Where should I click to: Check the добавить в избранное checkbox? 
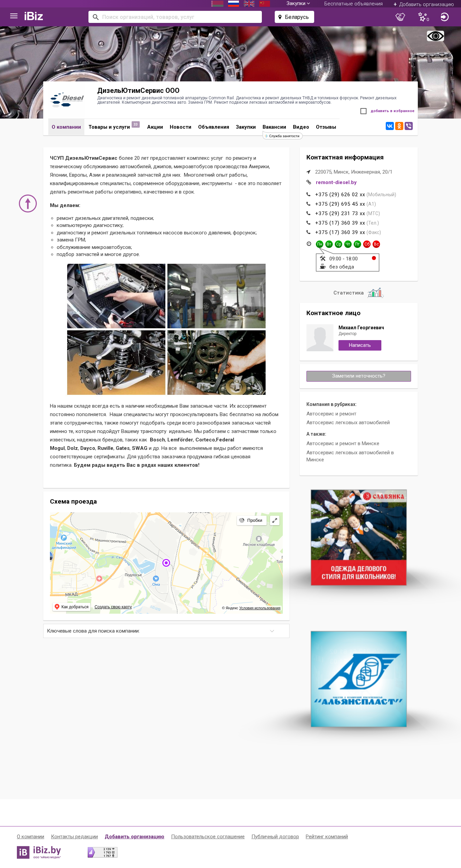[x=363, y=111]
